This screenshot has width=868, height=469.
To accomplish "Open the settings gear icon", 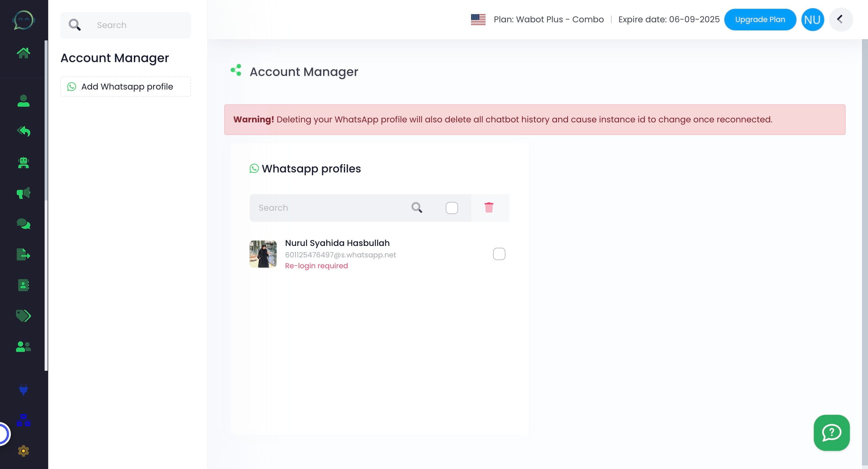I will pos(23,451).
